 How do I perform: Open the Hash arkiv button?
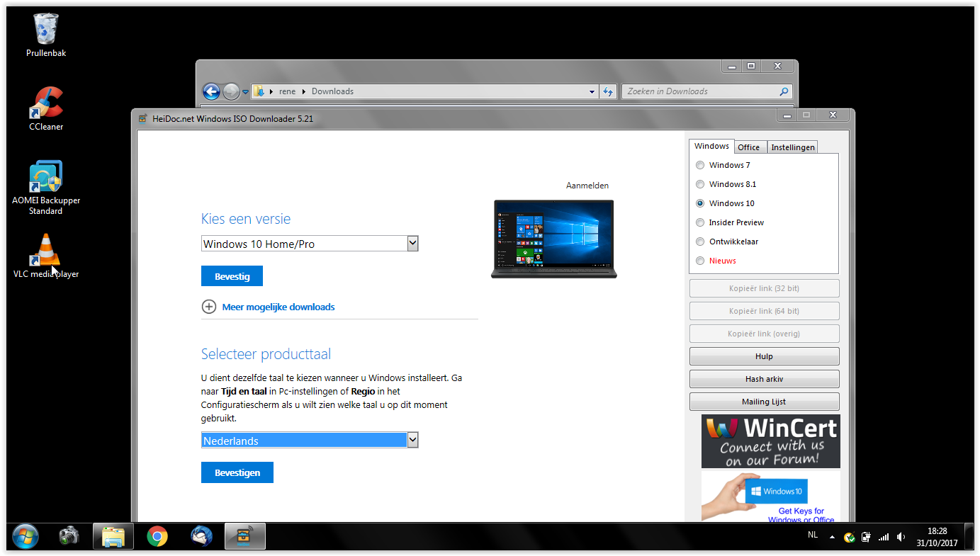pyautogui.click(x=764, y=379)
